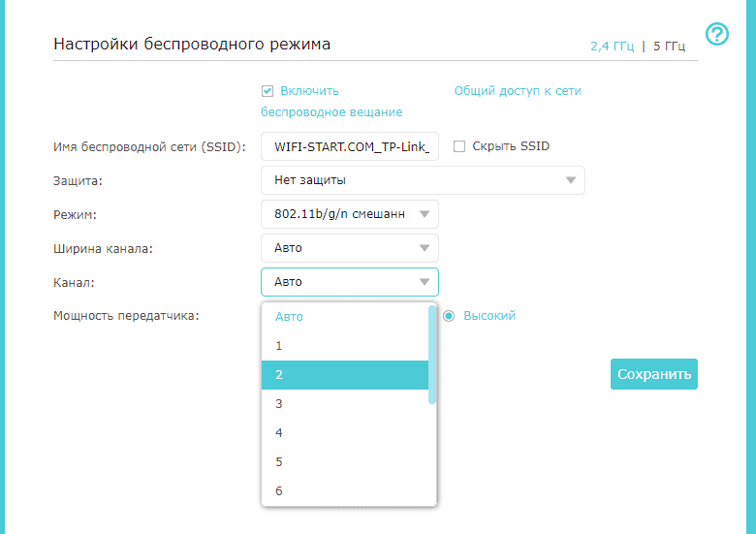The height and width of the screenshot is (534, 756).
Task: Collapse the Канал dropdown arrow
Action: [x=425, y=282]
